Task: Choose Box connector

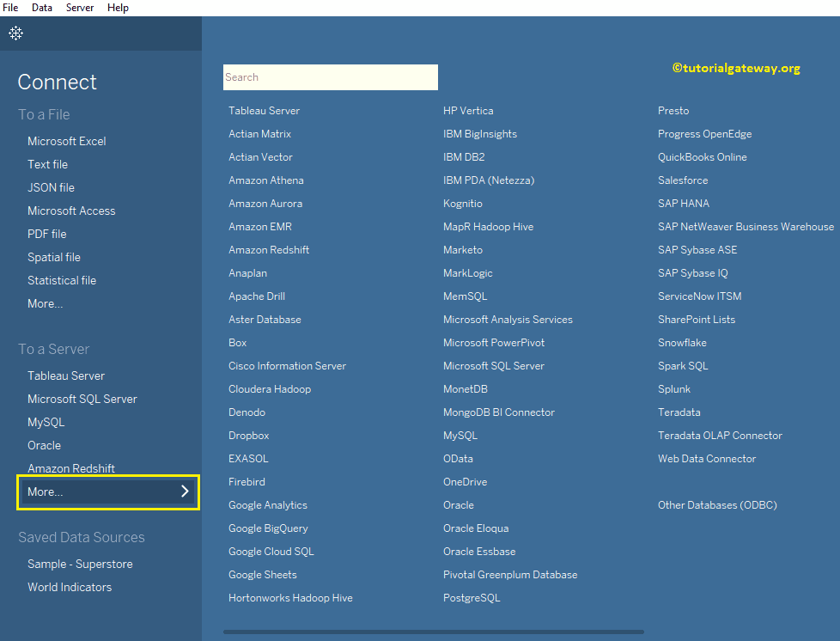Action: (237, 343)
